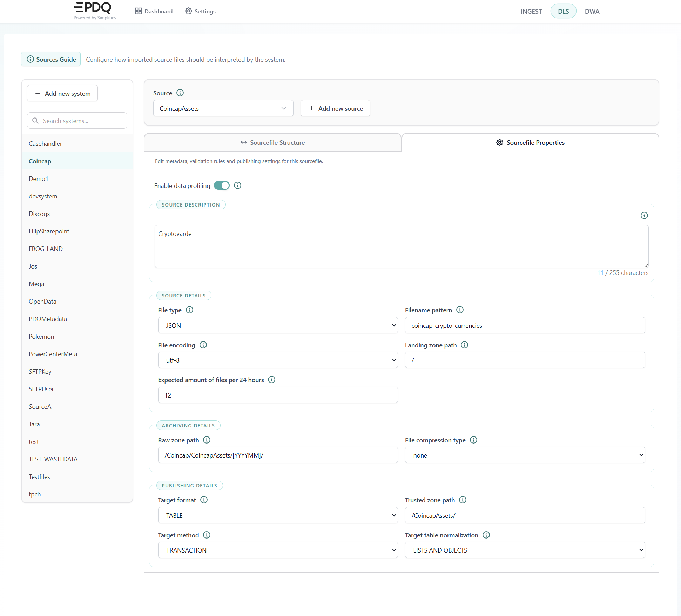Screen dimensions: 681x616
Task: Select tpch in the systems list
Action: click(77, 494)
